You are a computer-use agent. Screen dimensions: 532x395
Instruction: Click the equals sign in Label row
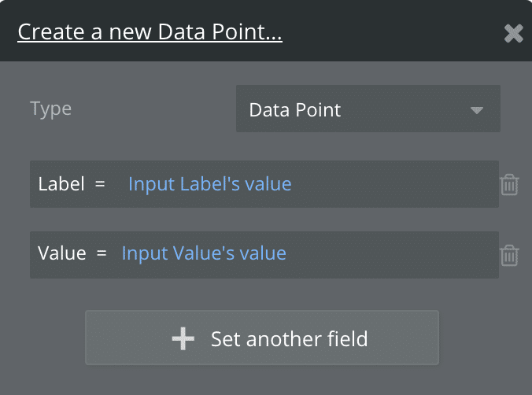point(99,184)
